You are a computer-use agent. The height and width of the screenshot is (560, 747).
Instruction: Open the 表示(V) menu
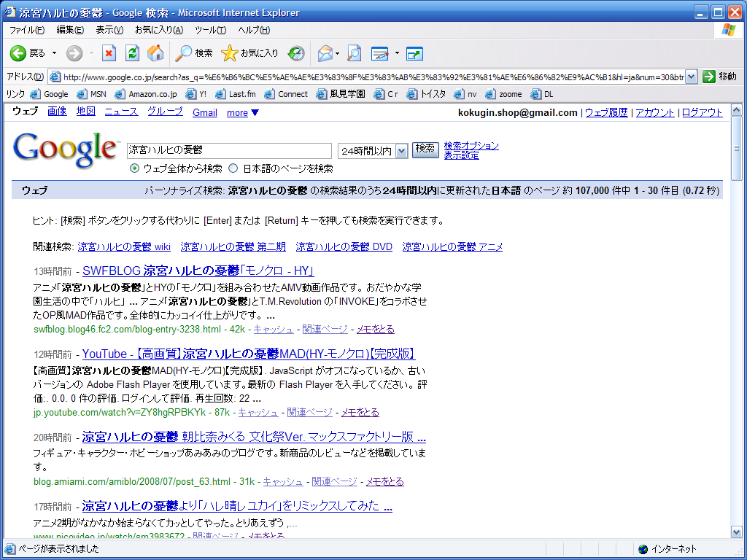click(109, 30)
